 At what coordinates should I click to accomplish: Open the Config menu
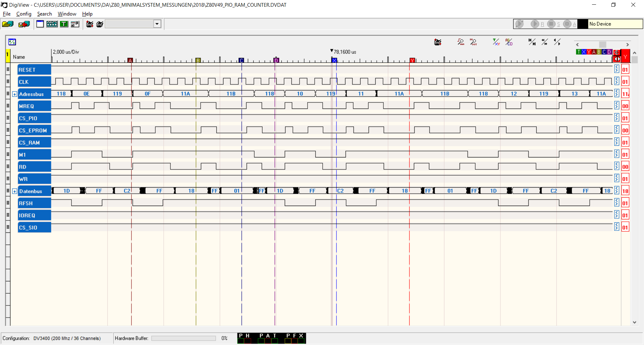(24, 14)
